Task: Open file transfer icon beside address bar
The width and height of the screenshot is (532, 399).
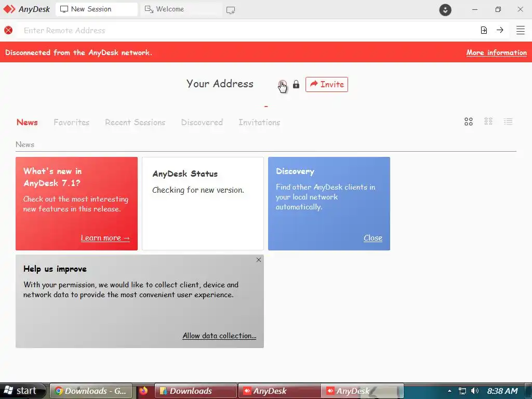Action: pos(484,30)
